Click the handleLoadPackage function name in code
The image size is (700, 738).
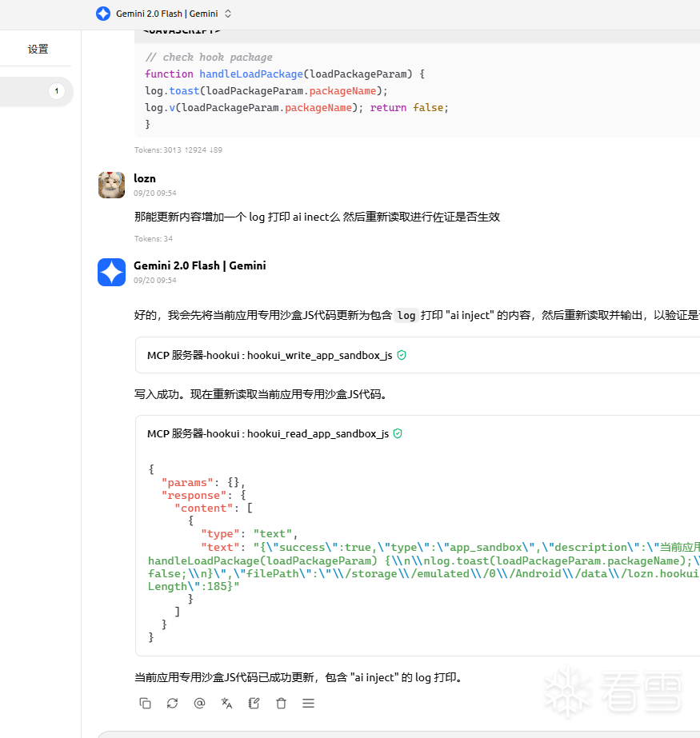pyautogui.click(x=251, y=74)
